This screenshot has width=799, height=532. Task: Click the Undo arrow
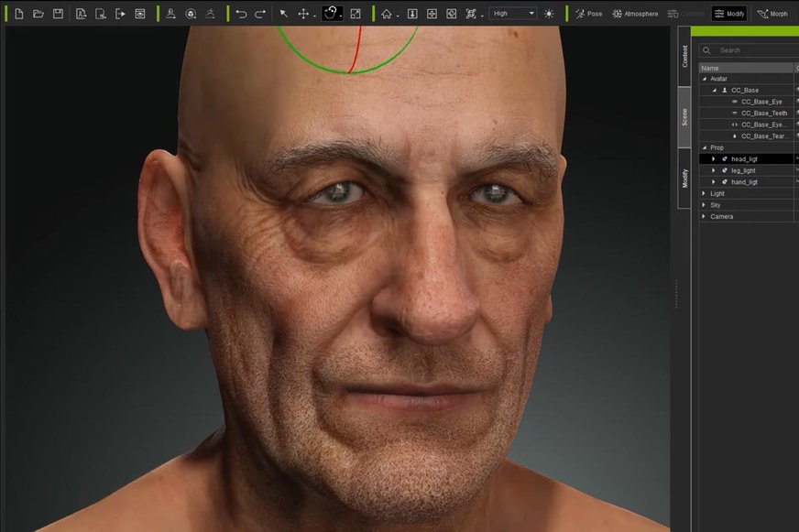(241, 14)
